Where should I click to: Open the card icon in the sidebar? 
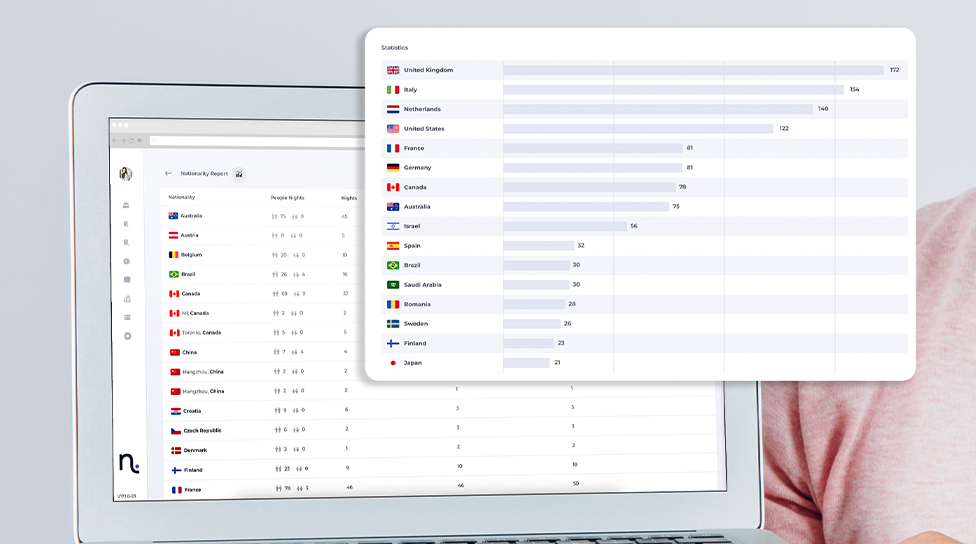pos(127,317)
